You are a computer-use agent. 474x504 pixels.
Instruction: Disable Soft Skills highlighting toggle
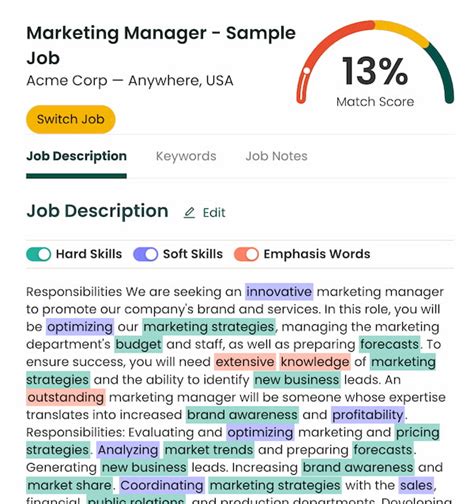(x=146, y=254)
